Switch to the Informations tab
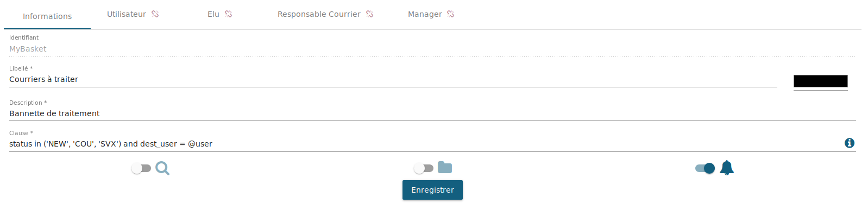 (x=47, y=16)
